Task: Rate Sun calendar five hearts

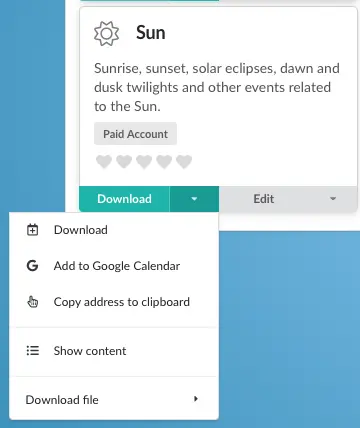Action: [x=184, y=162]
